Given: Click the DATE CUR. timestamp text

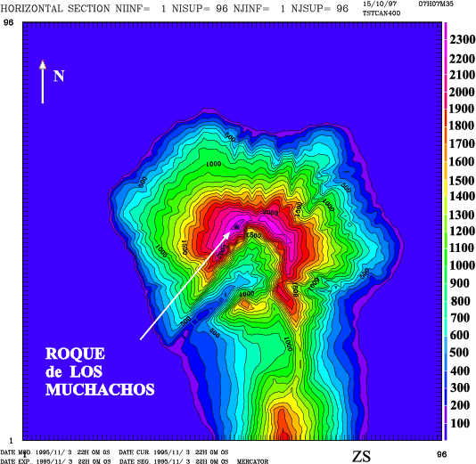Looking at the screenshot, I should tap(173, 452).
